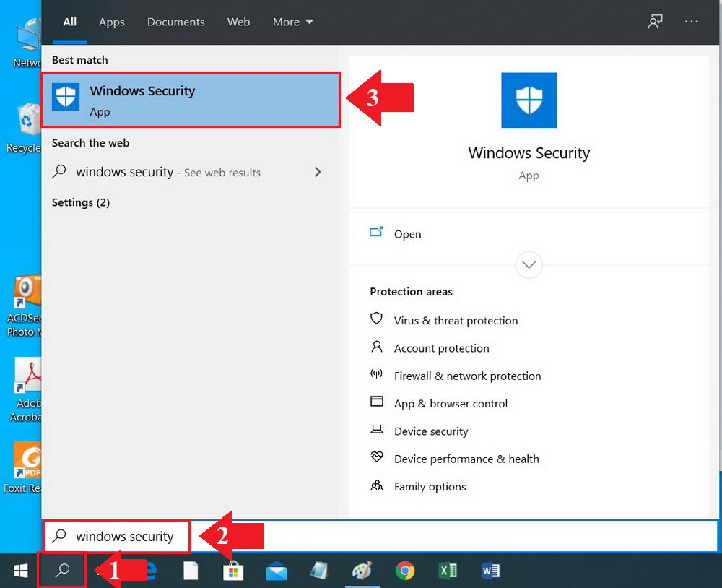Open Word from the taskbar
The image size is (722, 588).
click(x=490, y=571)
